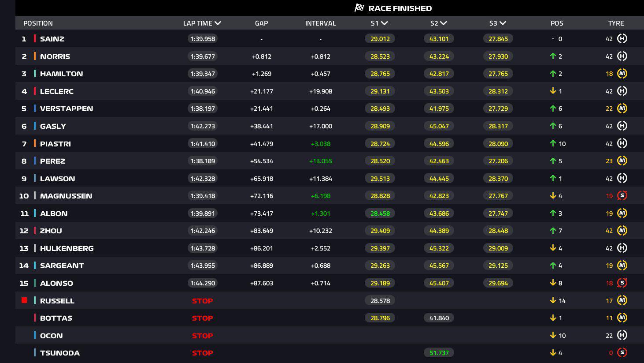Click Bottas's red STOP status label
644x363 pixels.
point(203,318)
